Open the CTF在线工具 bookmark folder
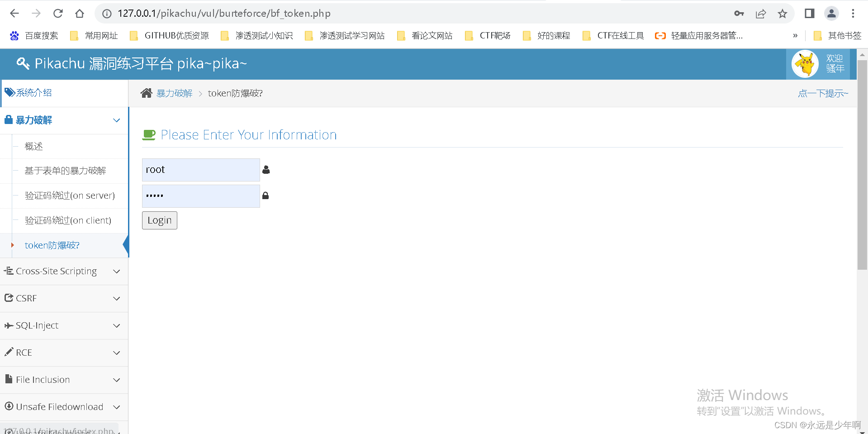 [x=613, y=36]
